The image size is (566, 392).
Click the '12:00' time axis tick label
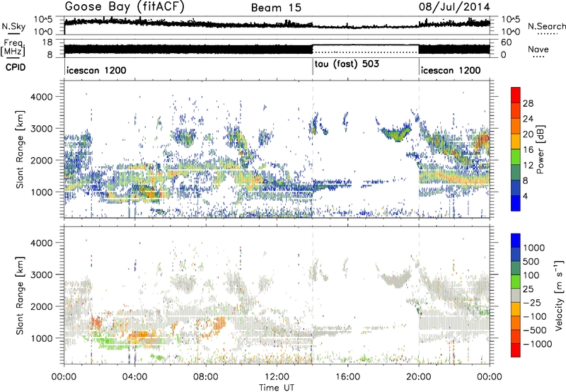277,377
